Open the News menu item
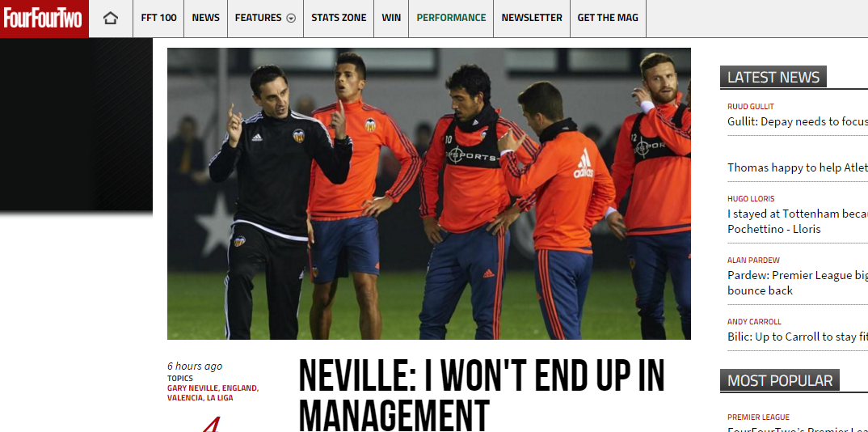The width and height of the screenshot is (868, 432). (x=206, y=18)
